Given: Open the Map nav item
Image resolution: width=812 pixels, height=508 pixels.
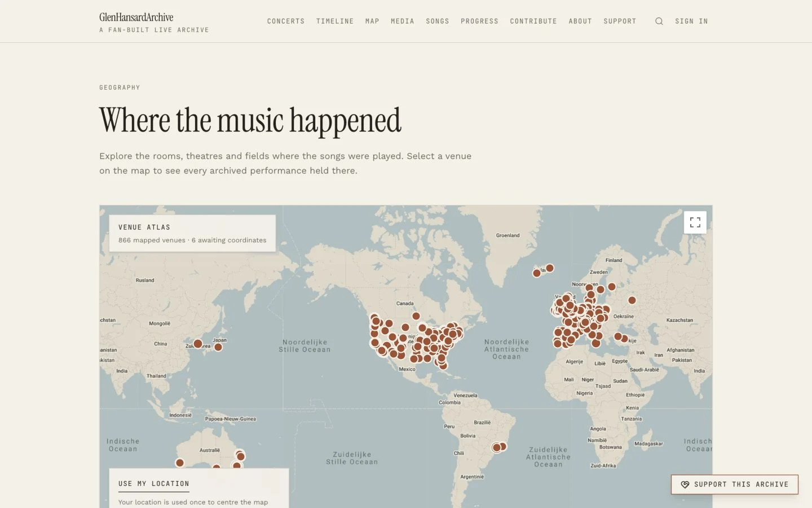Looking at the screenshot, I should 372,21.
